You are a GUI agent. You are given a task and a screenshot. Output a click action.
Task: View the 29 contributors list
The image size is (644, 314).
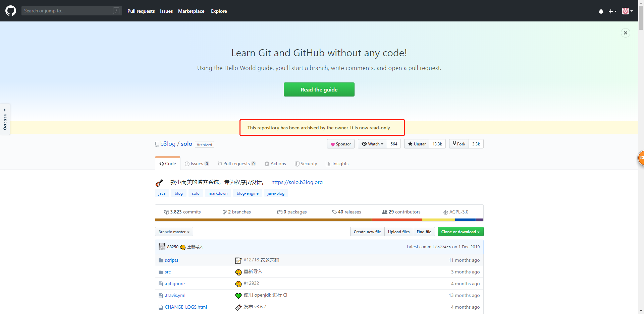(401, 212)
